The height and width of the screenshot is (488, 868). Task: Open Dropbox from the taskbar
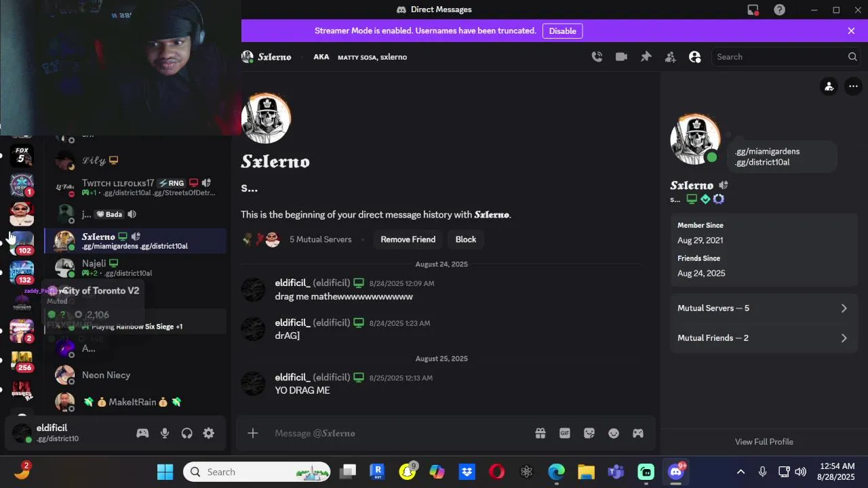click(467, 472)
